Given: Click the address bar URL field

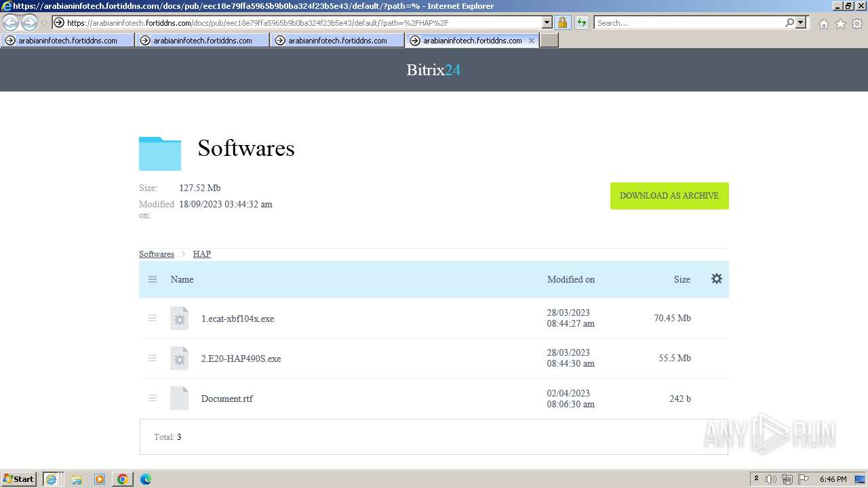Looking at the screenshot, I should [304, 23].
